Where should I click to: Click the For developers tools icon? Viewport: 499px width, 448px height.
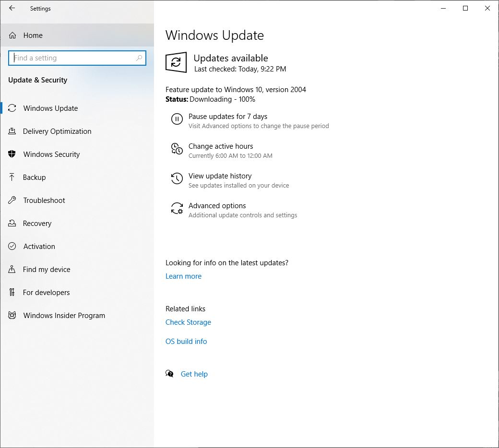(12, 292)
